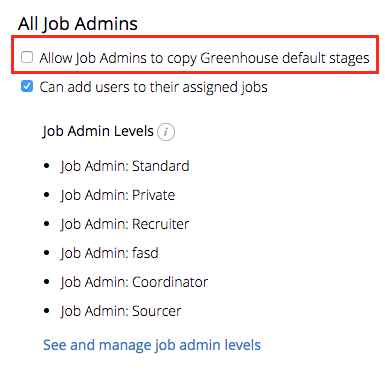Image resolution: width=385 pixels, height=375 pixels.
Task: Click the bullet beside Job Admin: Sourcer
Action: coord(47,311)
